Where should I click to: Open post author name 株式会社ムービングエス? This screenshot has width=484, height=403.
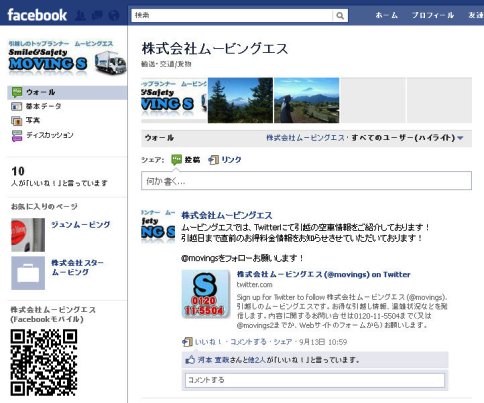click(227, 215)
